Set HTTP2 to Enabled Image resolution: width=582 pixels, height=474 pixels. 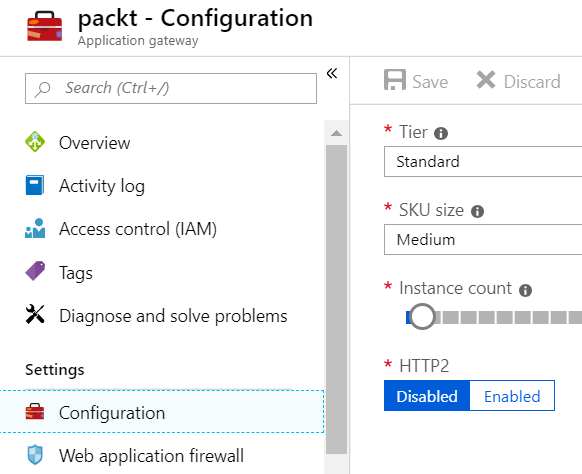coord(512,396)
